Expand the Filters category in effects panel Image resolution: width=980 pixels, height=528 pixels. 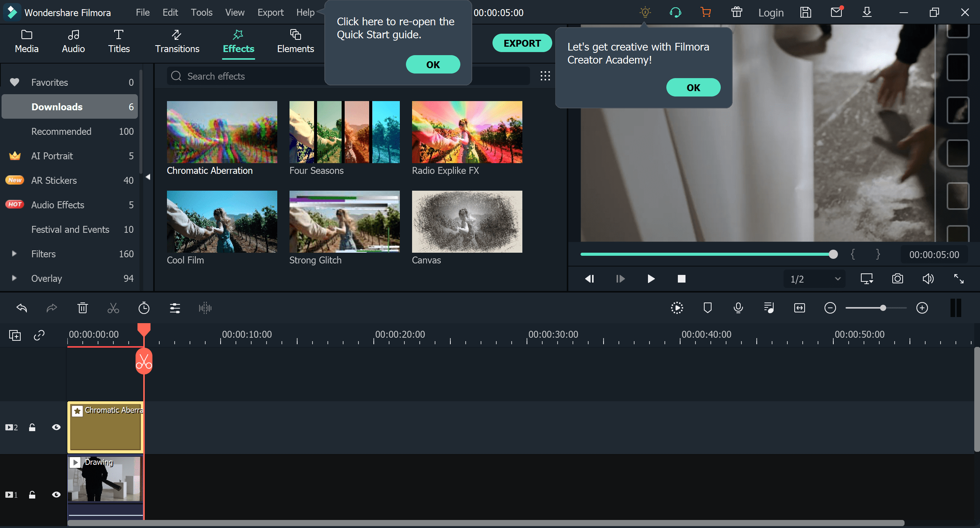[12, 253]
